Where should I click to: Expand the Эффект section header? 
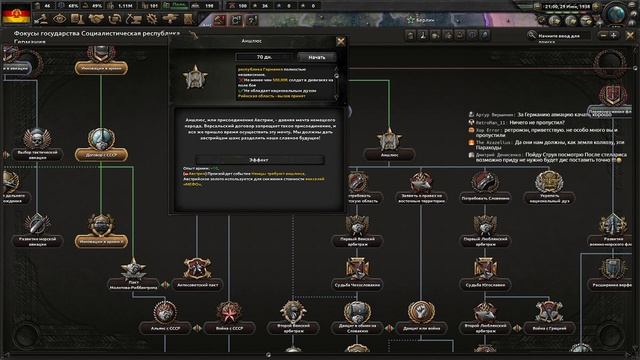pos(259,160)
